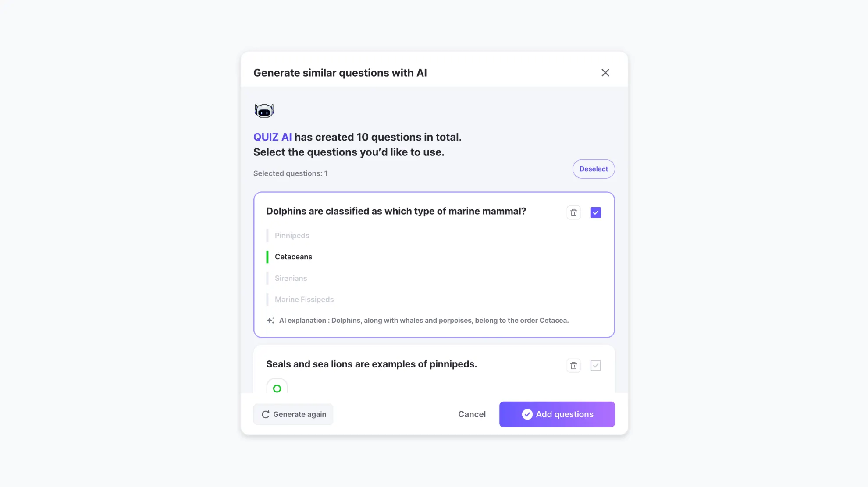Pick the Sirenians answer option
868x487 pixels.
tap(291, 279)
